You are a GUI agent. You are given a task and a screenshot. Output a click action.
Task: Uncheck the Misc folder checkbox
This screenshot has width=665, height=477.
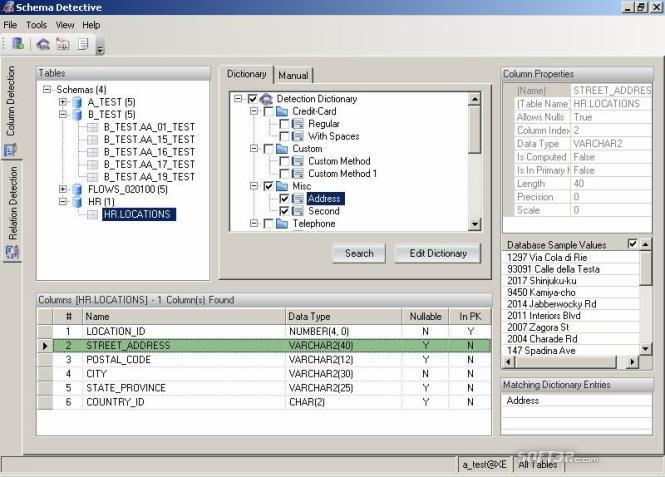268,186
